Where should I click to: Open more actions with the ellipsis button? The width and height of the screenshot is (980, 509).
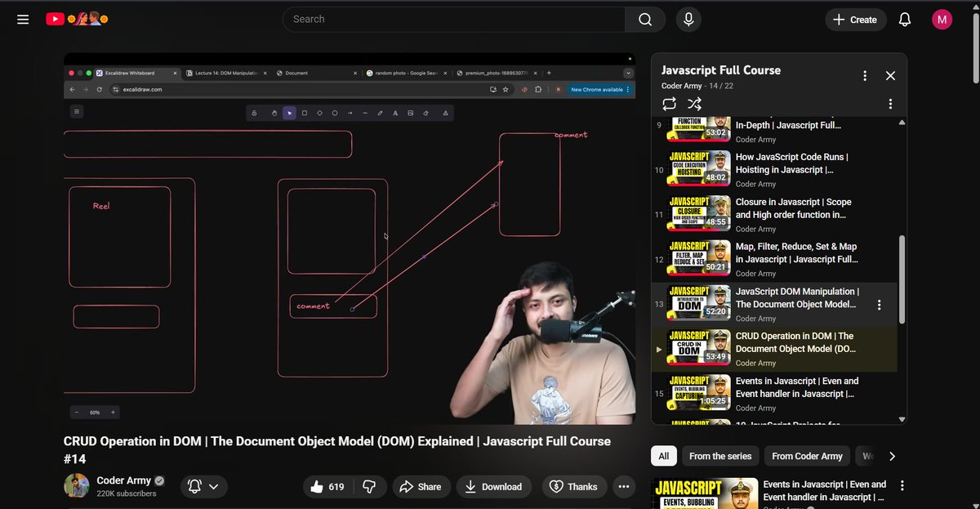point(624,486)
